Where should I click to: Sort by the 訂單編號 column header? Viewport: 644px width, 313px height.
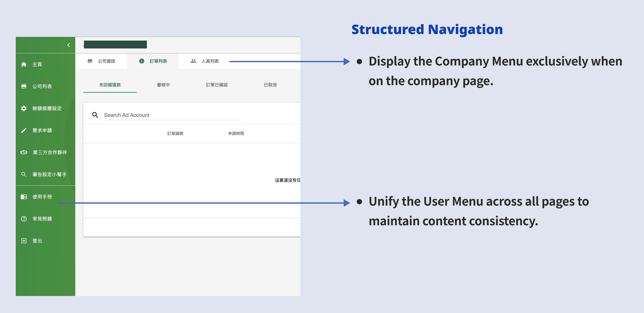click(175, 133)
